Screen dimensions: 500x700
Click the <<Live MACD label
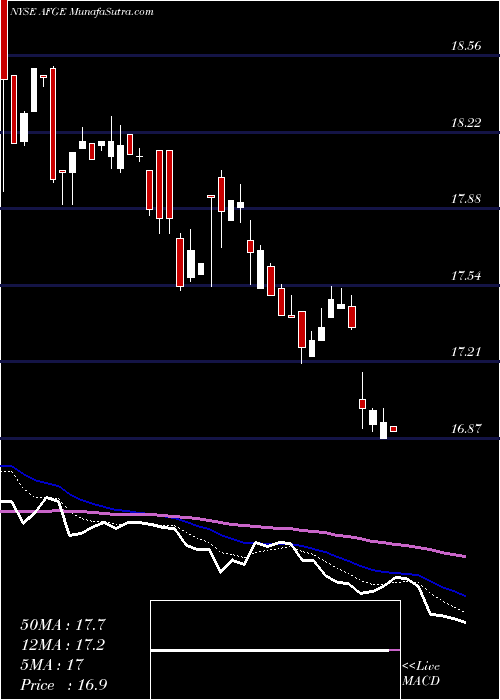pos(421,674)
